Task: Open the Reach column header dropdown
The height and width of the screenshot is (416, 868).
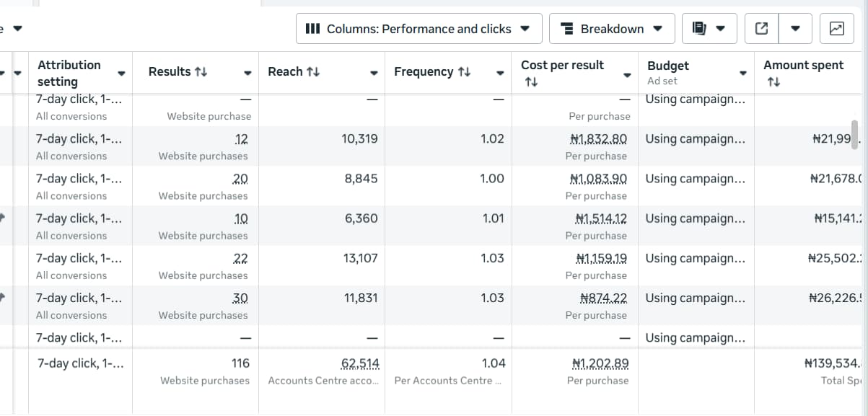Action: 374,72
